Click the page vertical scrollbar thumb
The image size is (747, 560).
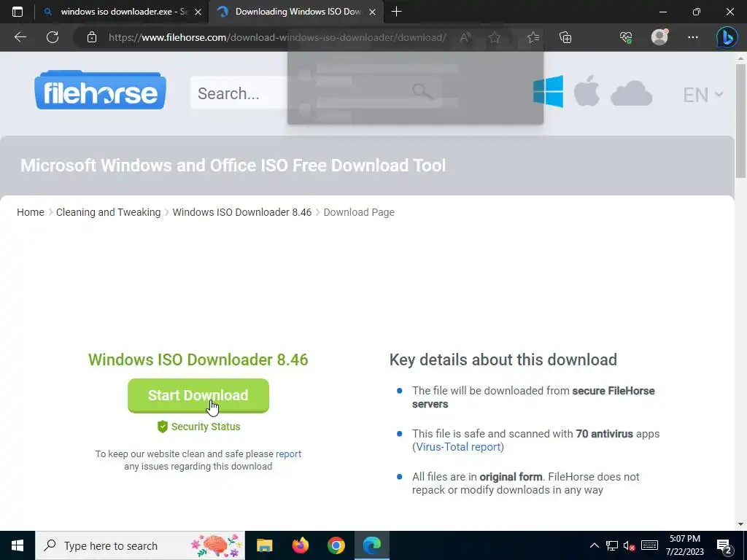740,121
